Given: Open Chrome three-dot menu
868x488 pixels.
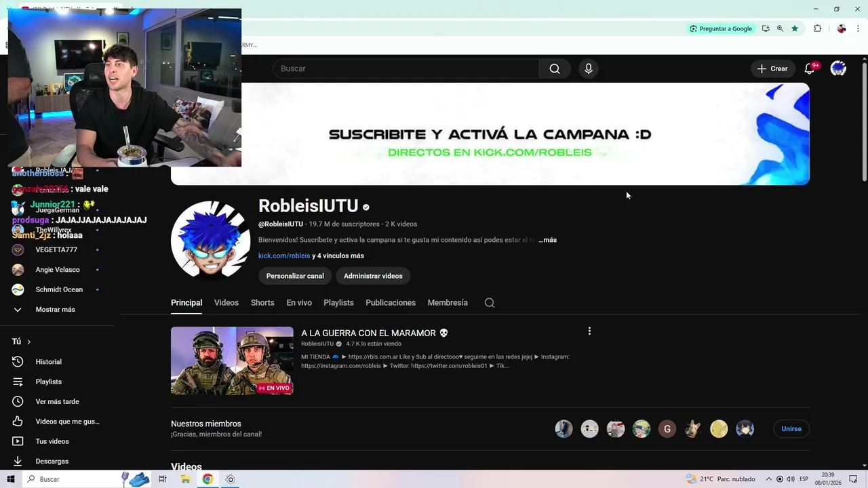Looking at the screenshot, I should [x=859, y=28].
